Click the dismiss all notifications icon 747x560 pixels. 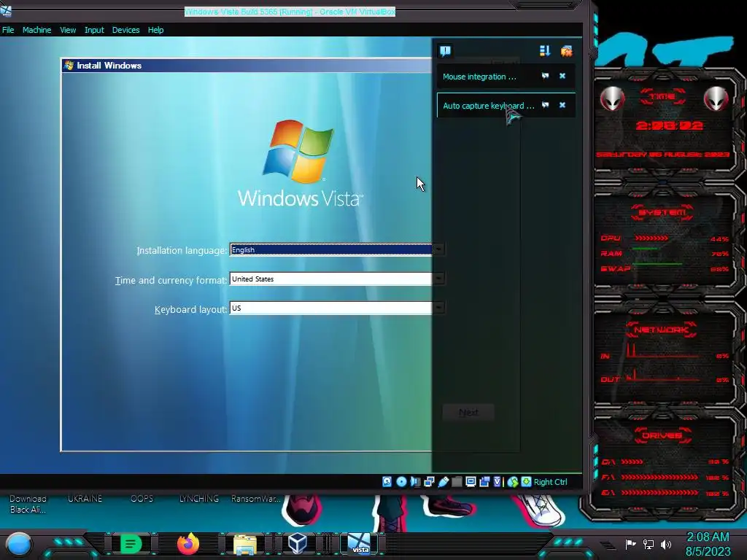click(x=566, y=50)
